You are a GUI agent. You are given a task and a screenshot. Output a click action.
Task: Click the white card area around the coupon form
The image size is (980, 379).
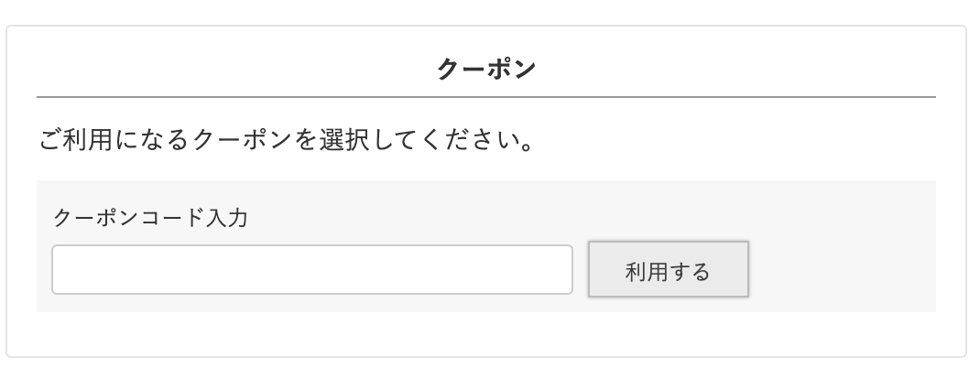[485, 334]
